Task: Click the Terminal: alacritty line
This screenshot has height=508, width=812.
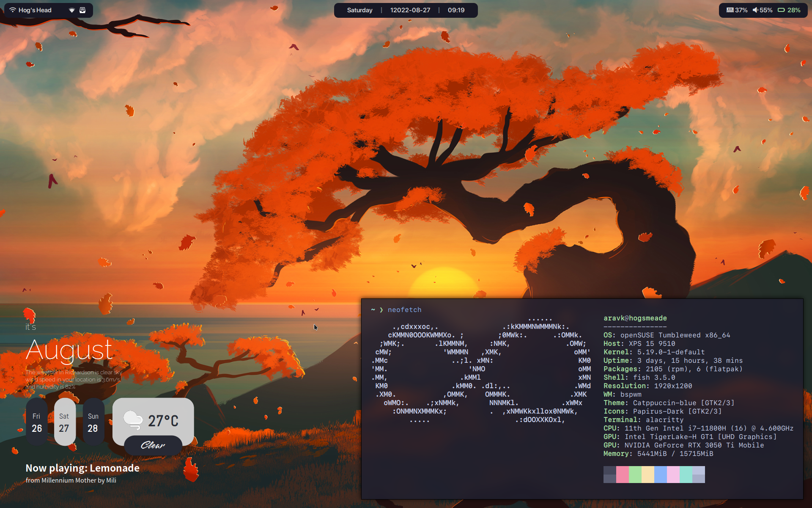Action: pos(644,420)
